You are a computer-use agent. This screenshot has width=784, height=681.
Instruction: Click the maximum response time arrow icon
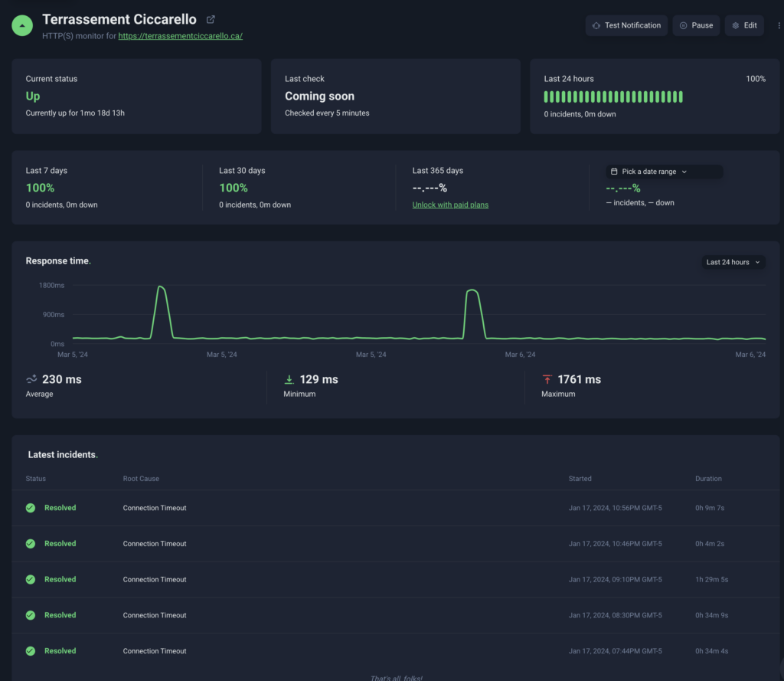coord(547,379)
